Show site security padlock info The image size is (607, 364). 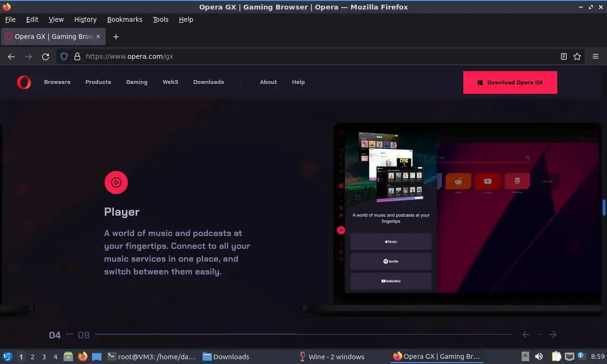point(77,56)
